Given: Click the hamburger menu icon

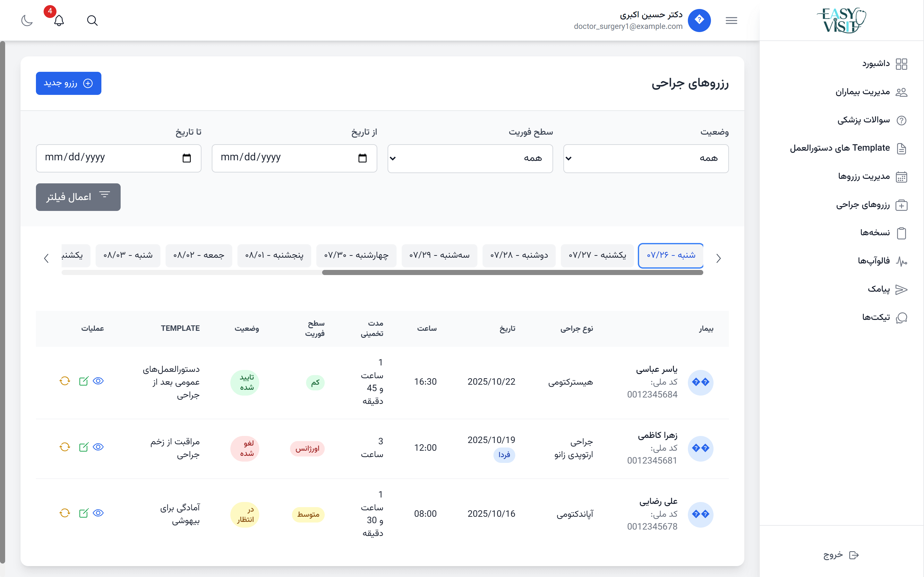Looking at the screenshot, I should pyautogui.click(x=731, y=20).
